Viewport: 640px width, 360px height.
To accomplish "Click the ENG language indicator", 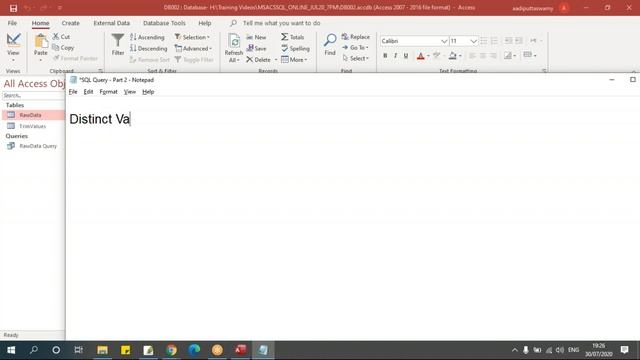I will [573, 350].
